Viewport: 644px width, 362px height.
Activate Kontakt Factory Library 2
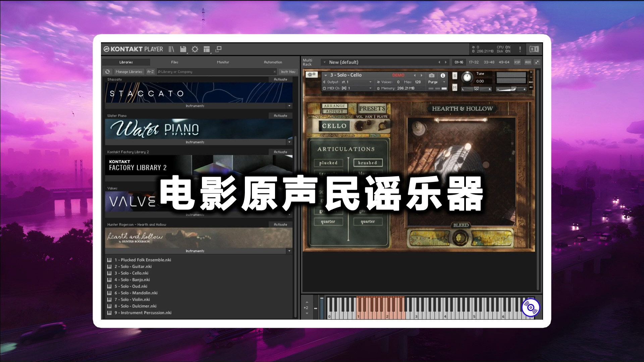[280, 152]
